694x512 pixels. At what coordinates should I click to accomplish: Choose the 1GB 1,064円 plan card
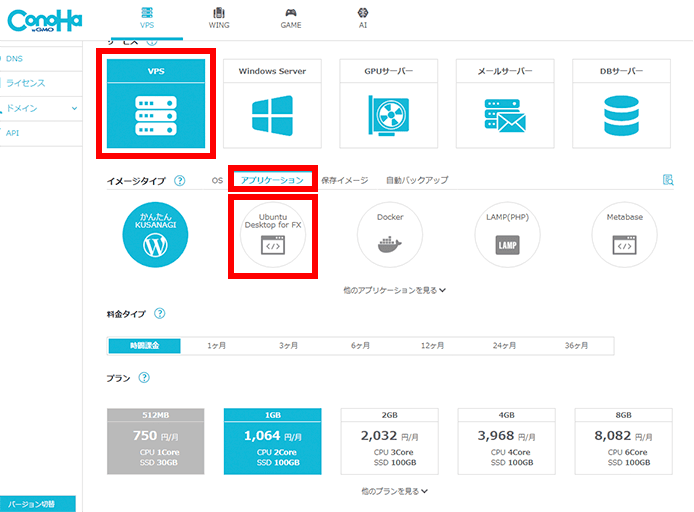pyautogui.click(x=273, y=441)
